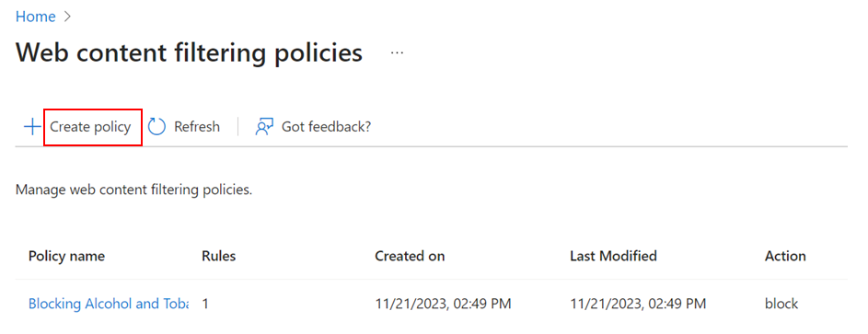The height and width of the screenshot is (334, 868).
Task: Sort by Action column header
Action: click(x=785, y=256)
